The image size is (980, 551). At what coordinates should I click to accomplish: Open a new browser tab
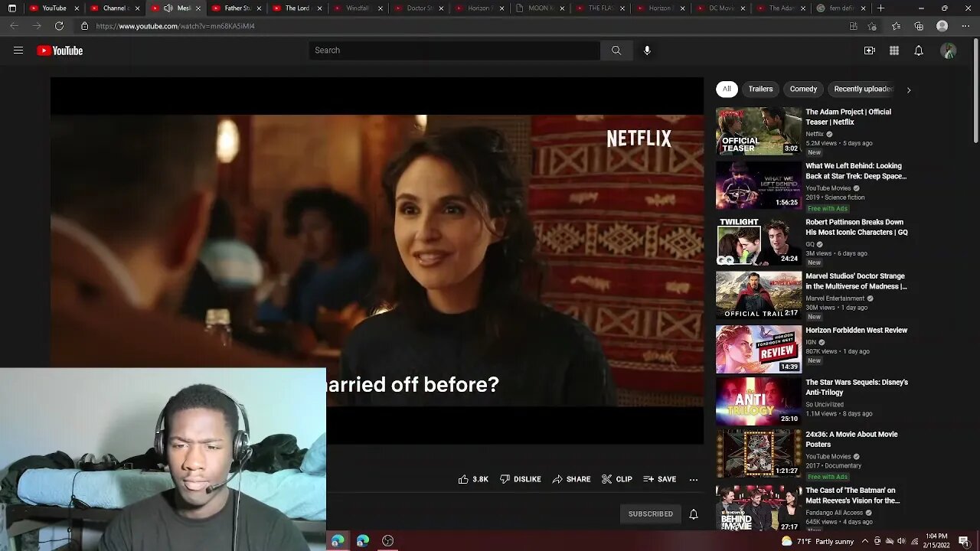click(880, 8)
